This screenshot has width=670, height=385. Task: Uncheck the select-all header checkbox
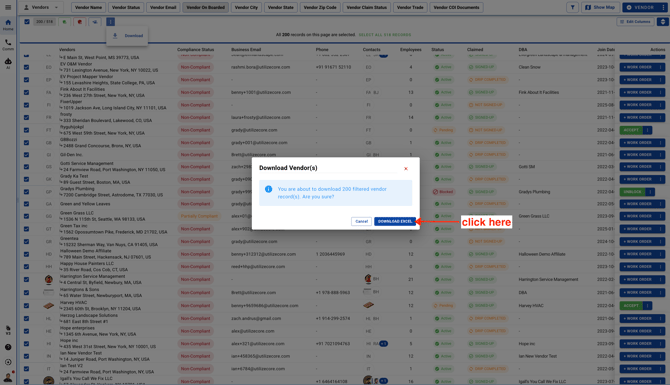[27, 22]
